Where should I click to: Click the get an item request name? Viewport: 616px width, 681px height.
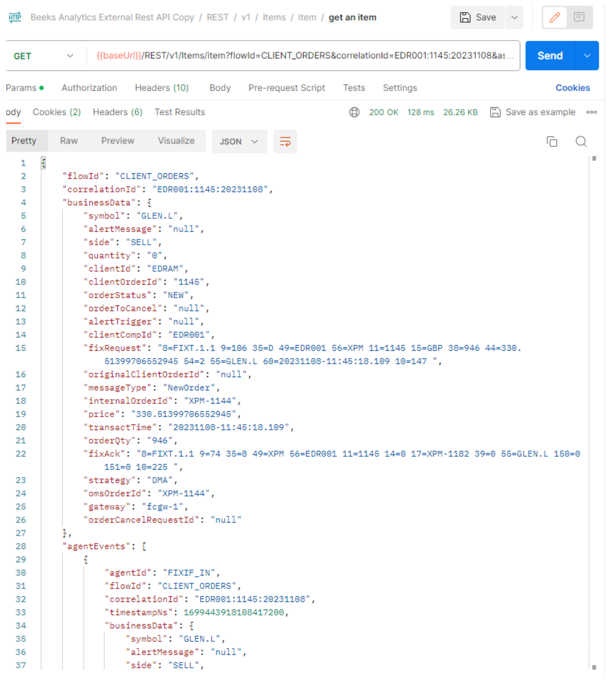coord(352,17)
